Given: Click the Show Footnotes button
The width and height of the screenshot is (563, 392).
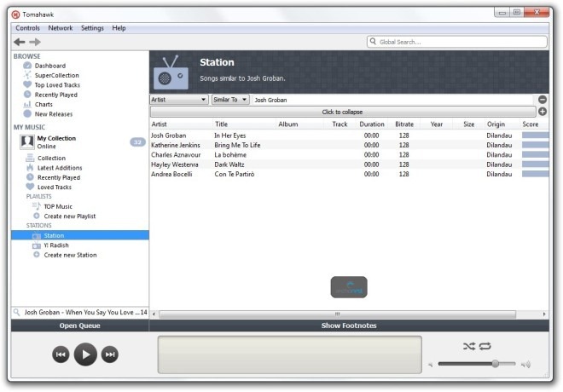Looking at the screenshot, I should (x=348, y=326).
